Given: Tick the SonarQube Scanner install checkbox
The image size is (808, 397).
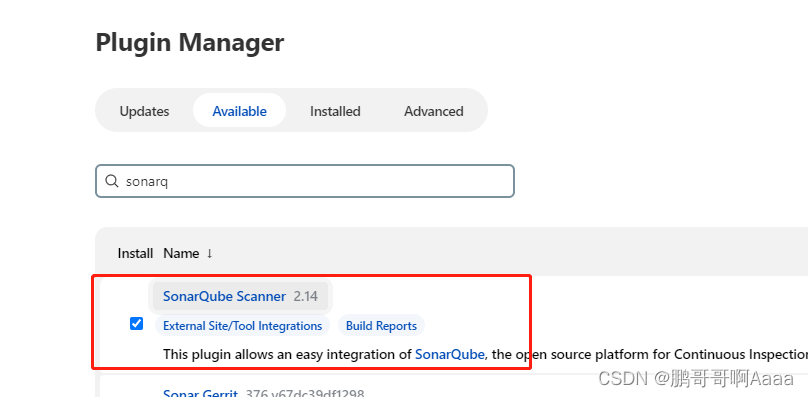Looking at the screenshot, I should tap(136, 324).
